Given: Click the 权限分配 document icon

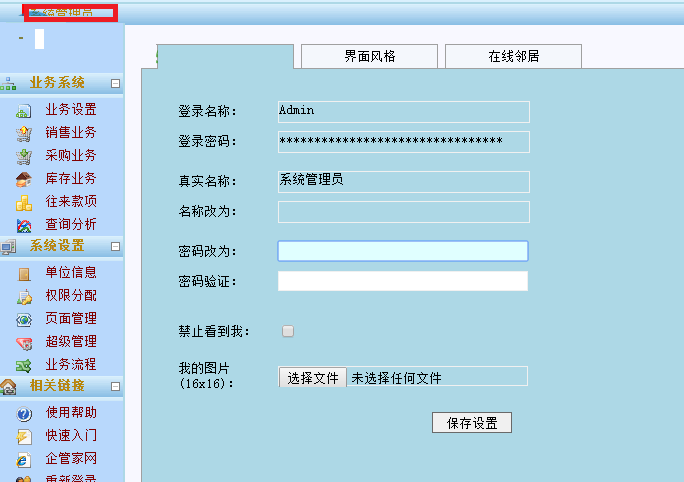Looking at the screenshot, I should 24,297.
